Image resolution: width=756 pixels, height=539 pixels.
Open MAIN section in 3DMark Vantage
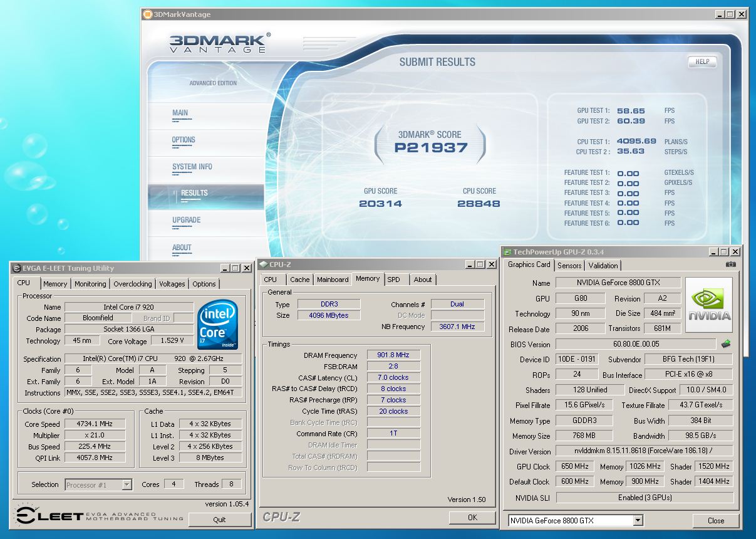coord(180,113)
